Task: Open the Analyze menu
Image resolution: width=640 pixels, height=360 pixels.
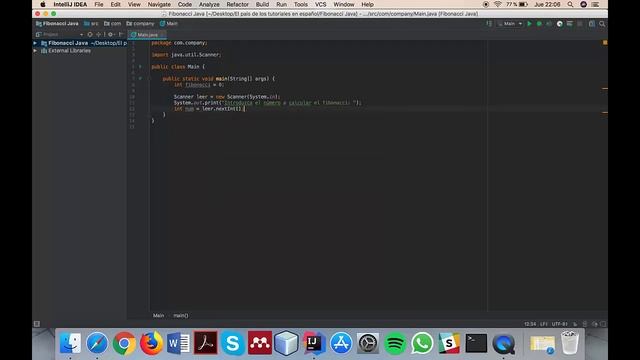Action: [209, 4]
